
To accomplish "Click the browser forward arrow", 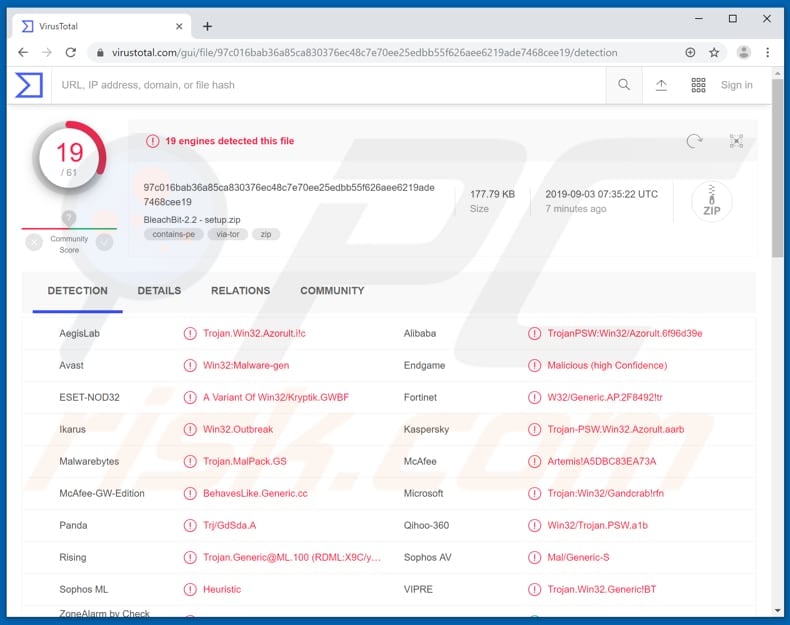I will (47, 52).
